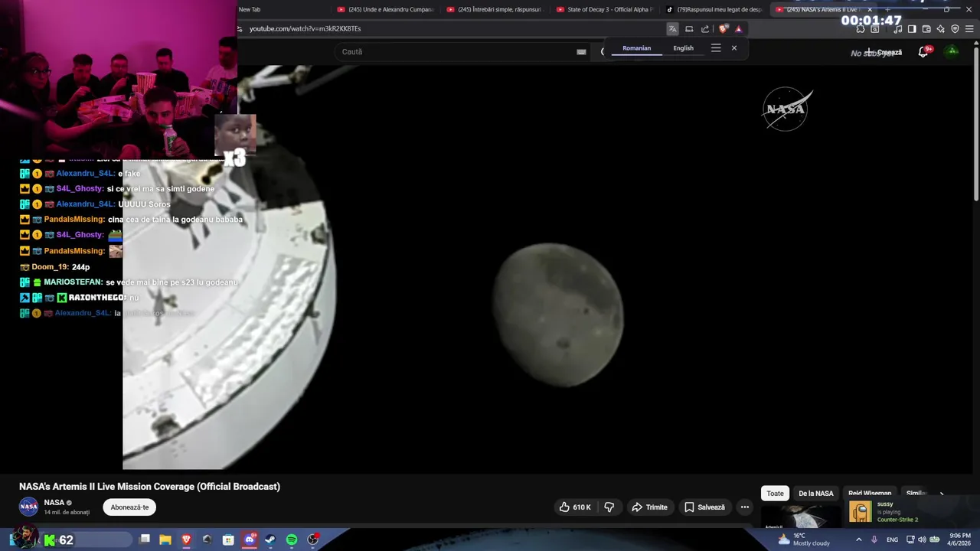Switch to 'Raspunsul meu legat de' TikTok tab
This screenshot has width=980, height=551.
click(714, 9)
